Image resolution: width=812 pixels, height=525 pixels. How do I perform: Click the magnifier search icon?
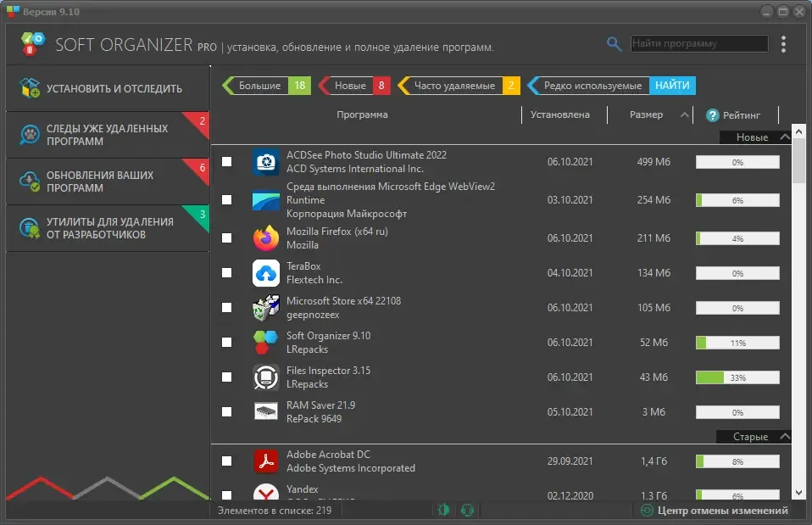(x=614, y=43)
